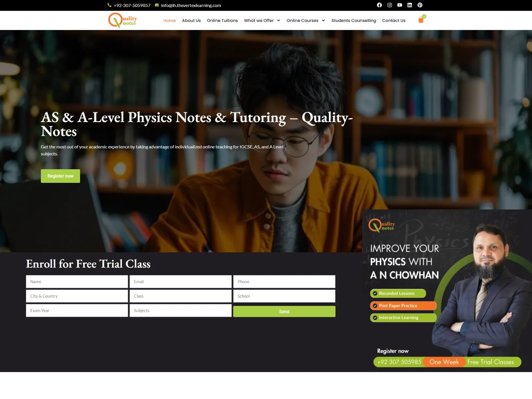Click the One Week label on banner
The image size is (532, 399).
point(444,362)
